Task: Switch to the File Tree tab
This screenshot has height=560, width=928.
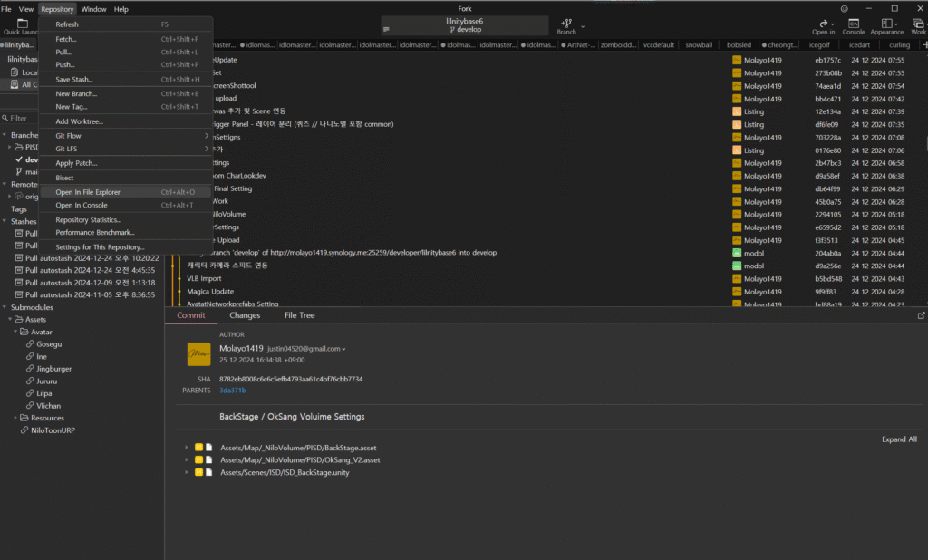Action: pos(299,315)
